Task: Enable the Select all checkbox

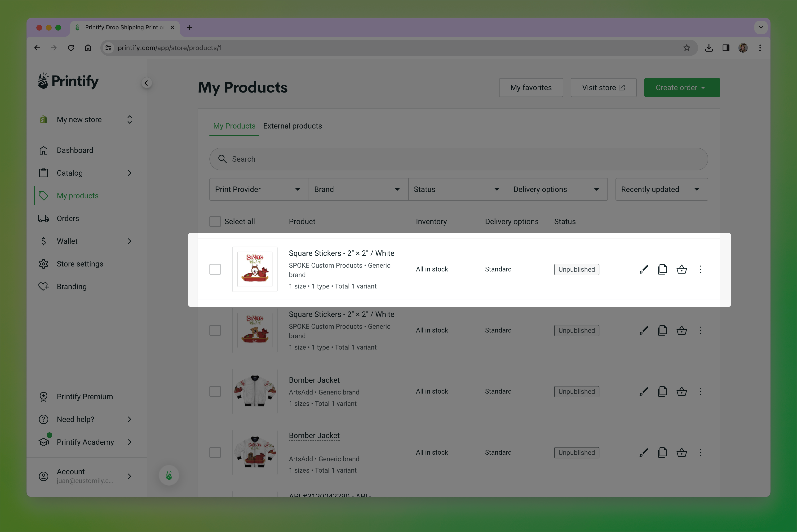Action: pyautogui.click(x=215, y=221)
